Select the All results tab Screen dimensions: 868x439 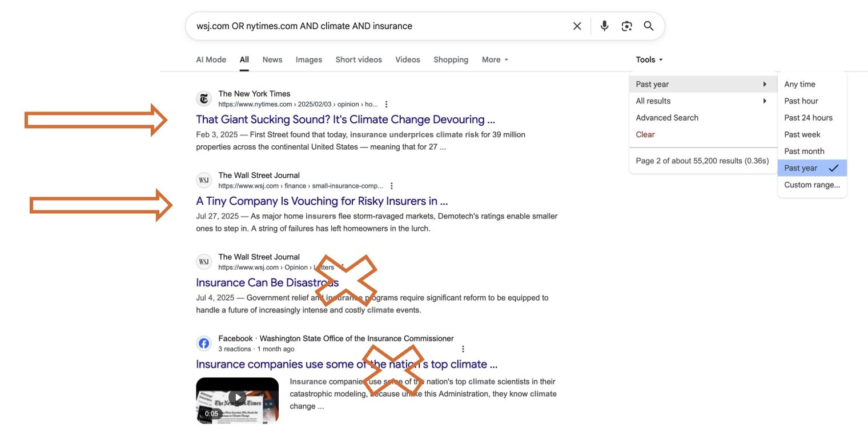(244, 59)
